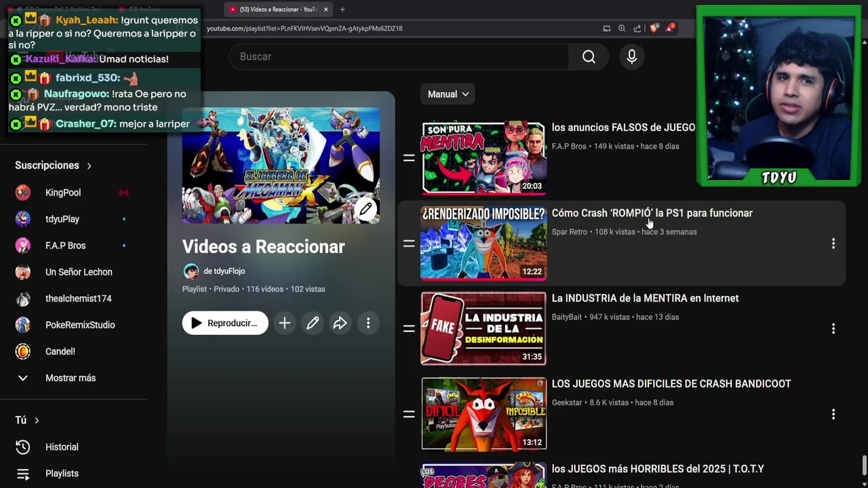868x488 pixels.
Task: Open Geekstar channel link
Action: [567, 403]
